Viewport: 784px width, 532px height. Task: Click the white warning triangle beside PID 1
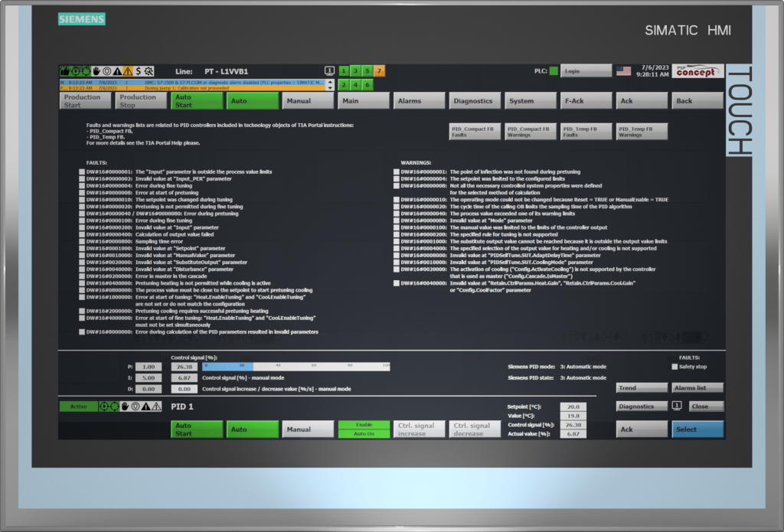tap(156, 406)
